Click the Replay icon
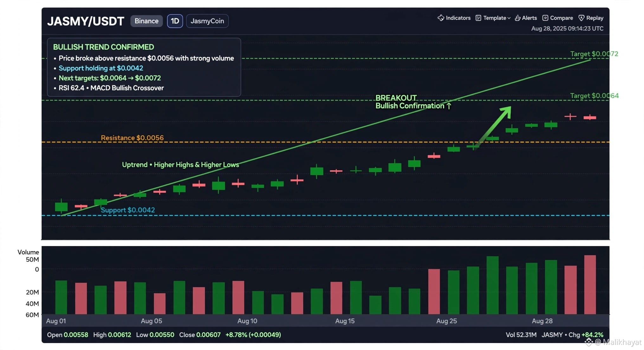 click(x=581, y=18)
